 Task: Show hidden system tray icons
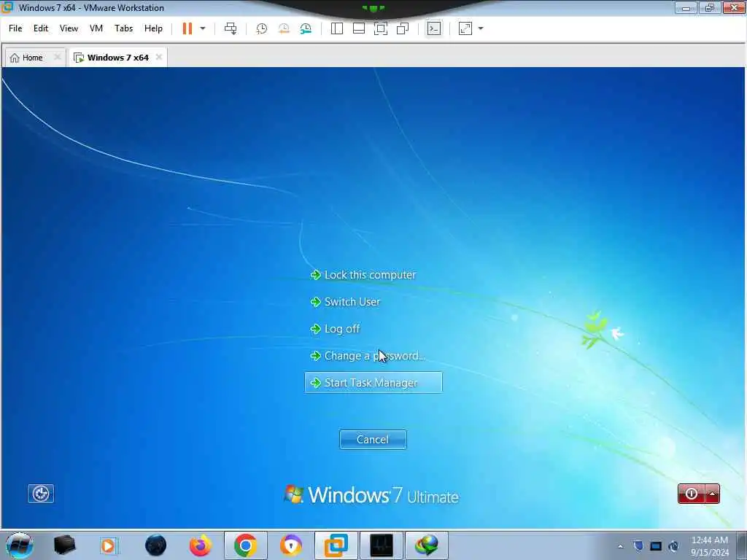(620, 546)
